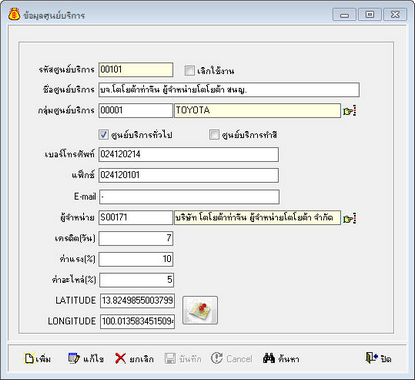
Task: Click the red X ยกเลิก button
Action: tap(134, 359)
